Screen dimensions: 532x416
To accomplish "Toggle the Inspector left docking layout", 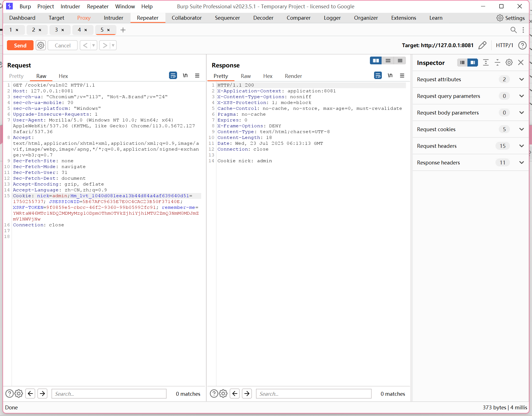I will point(462,62).
